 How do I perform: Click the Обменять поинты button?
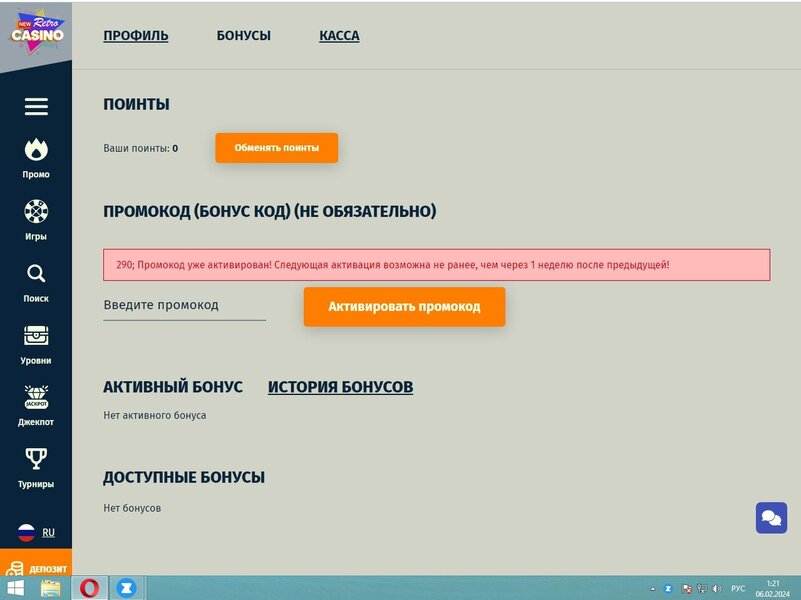(275, 147)
